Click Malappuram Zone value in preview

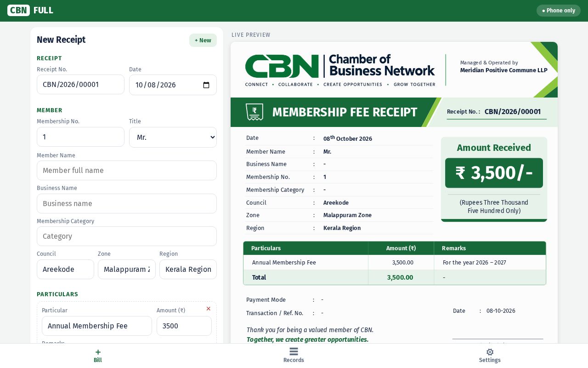(x=347, y=215)
